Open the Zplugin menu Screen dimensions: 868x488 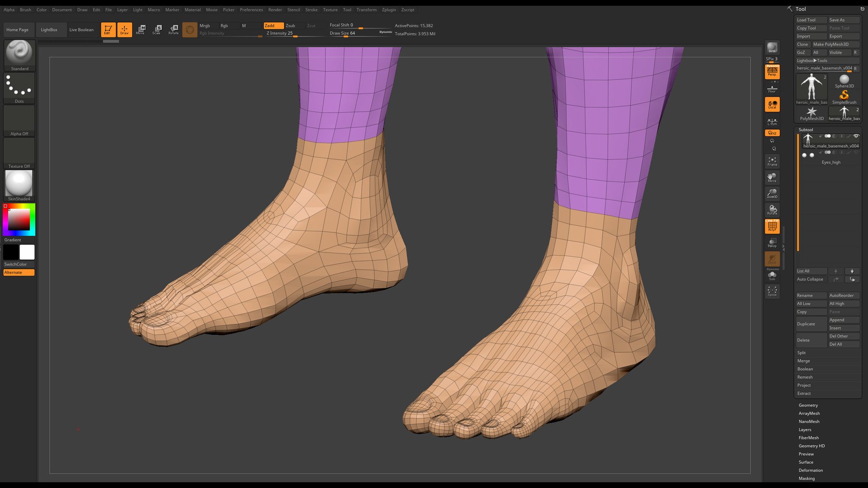(389, 10)
